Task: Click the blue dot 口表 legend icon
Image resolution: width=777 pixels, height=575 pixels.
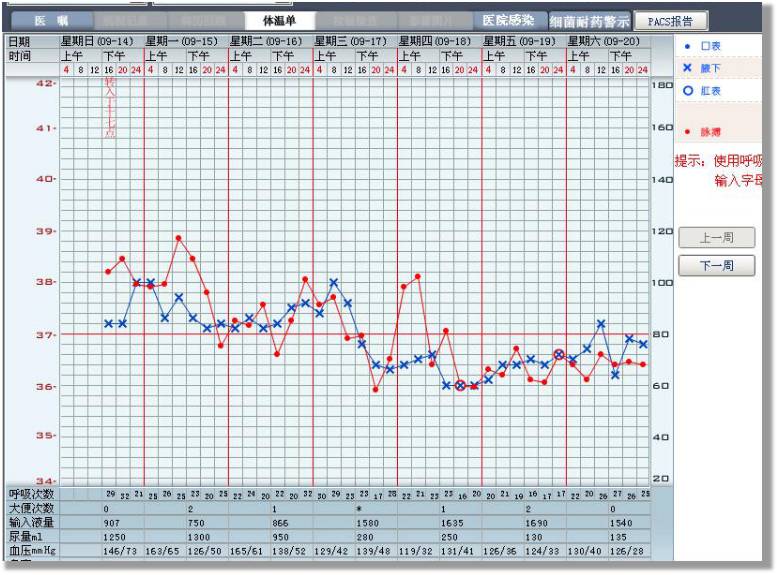Action: click(x=687, y=46)
